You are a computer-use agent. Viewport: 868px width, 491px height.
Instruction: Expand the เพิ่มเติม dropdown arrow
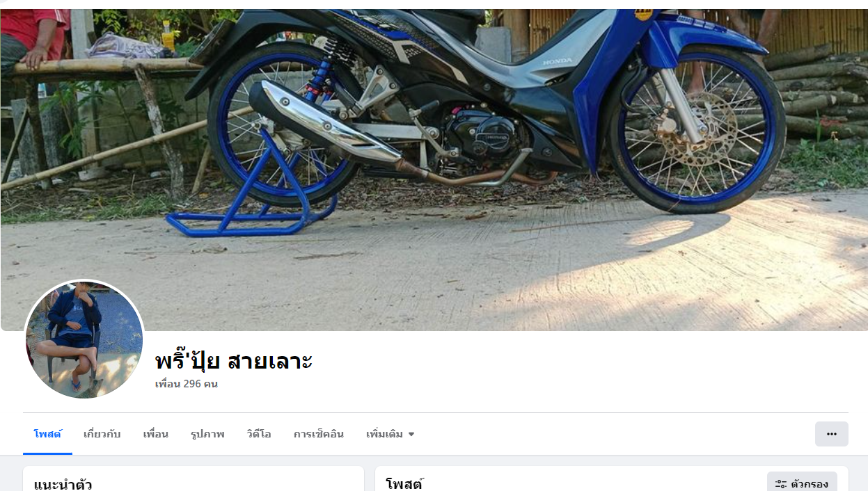411,434
